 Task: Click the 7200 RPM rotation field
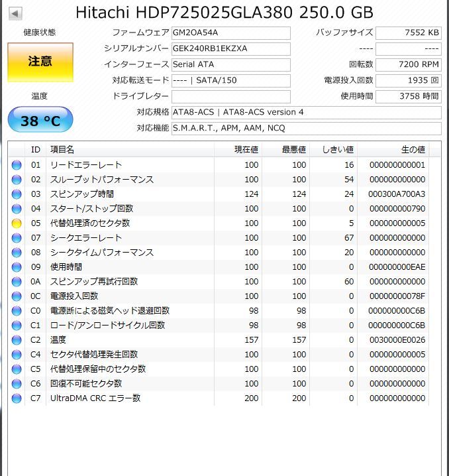[x=409, y=64]
